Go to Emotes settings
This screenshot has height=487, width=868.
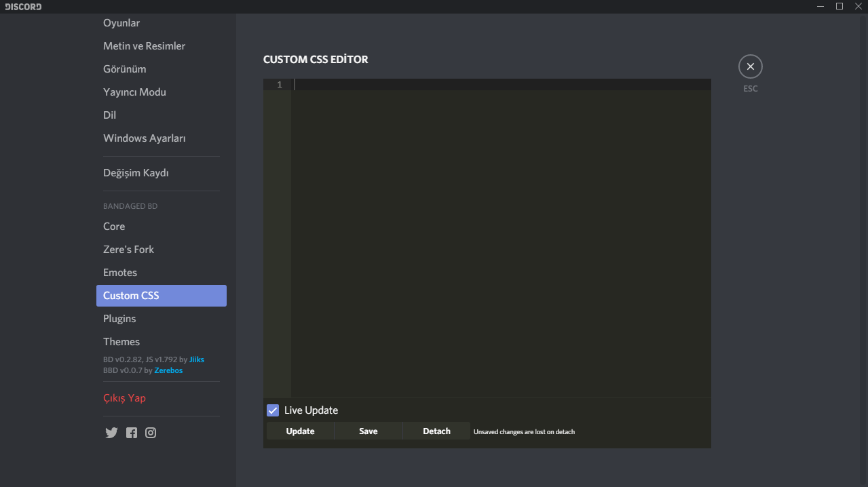162,273
